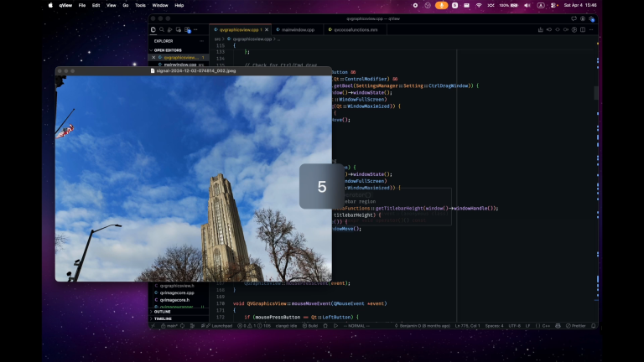
Task: Open the Explorer view icon in the activity bar
Action: pos(153,29)
